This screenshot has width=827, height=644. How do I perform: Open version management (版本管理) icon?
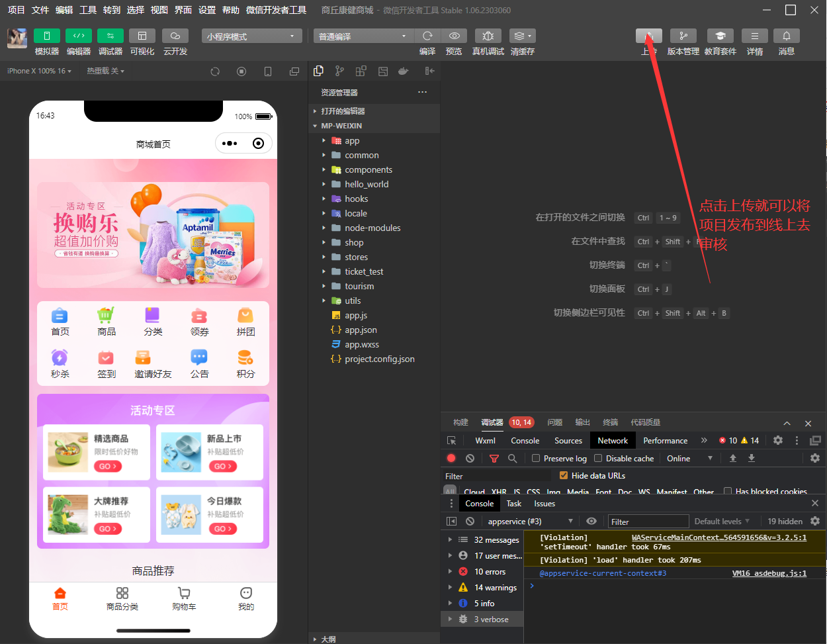tap(683, 36)
